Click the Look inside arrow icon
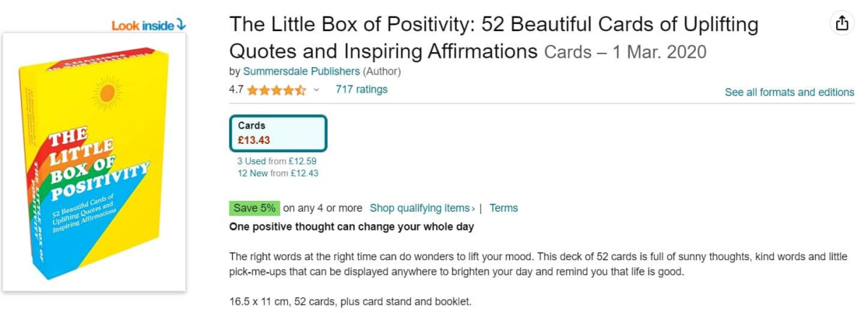This screenshot has height=313, width=868. pos(181,25)
